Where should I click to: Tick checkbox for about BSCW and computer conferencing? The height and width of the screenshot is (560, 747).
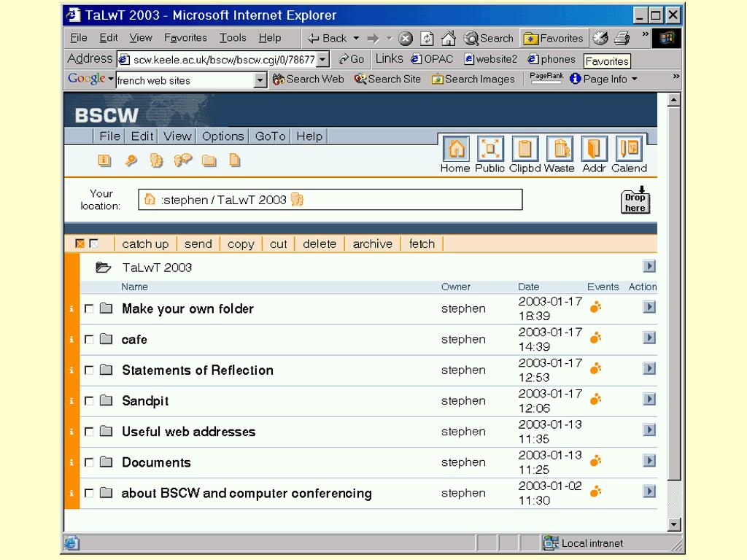(x=88, y=493)
